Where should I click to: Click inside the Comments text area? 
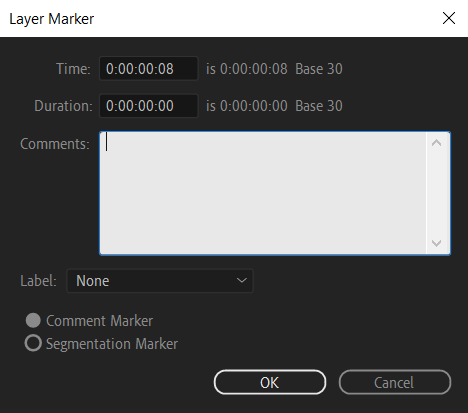(263, 193)
